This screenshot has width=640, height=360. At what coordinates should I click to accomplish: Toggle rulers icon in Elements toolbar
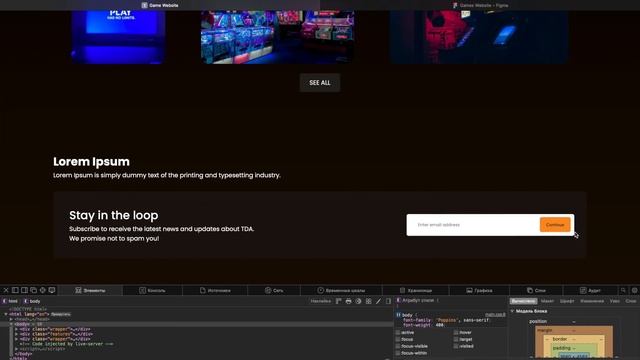tap(338, 301)
